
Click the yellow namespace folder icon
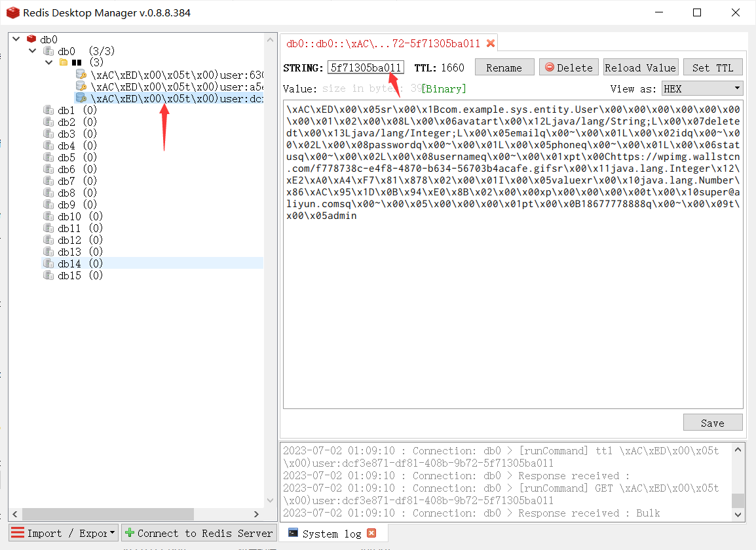pyautogui.click(x=63, y=62)
